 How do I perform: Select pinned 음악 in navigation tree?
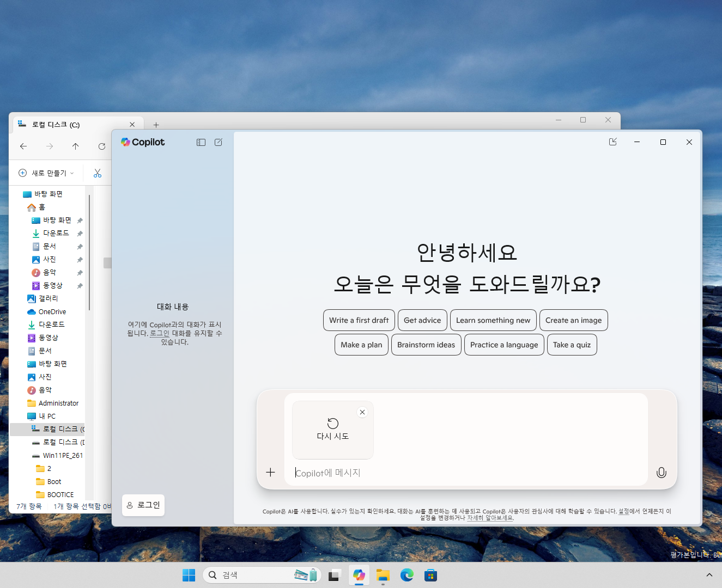tap(44, 273)
